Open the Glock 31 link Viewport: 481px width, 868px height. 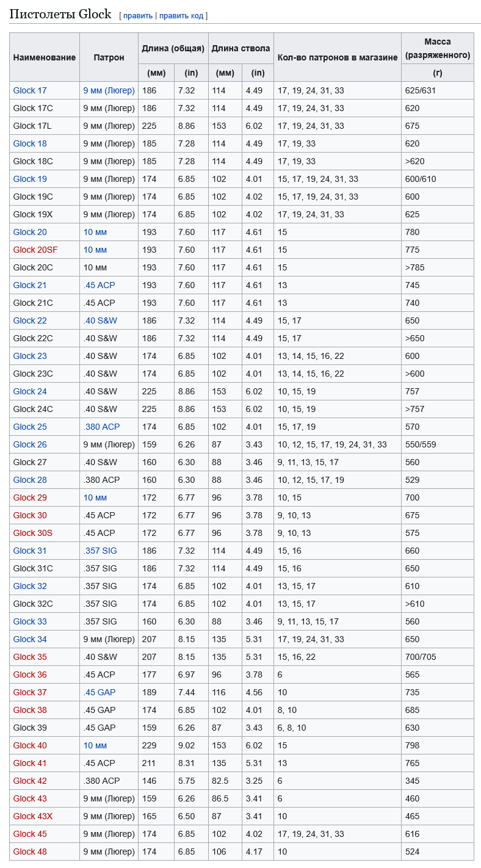pos(30,551)
